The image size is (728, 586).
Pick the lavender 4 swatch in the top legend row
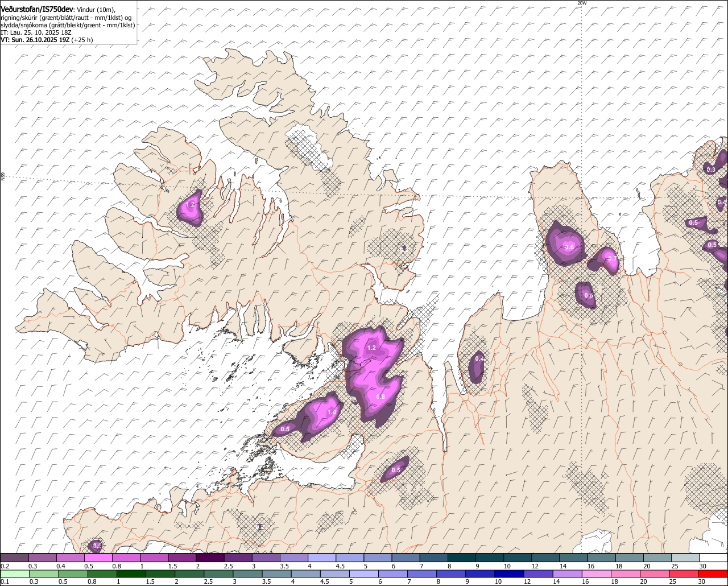pos(322,558)
